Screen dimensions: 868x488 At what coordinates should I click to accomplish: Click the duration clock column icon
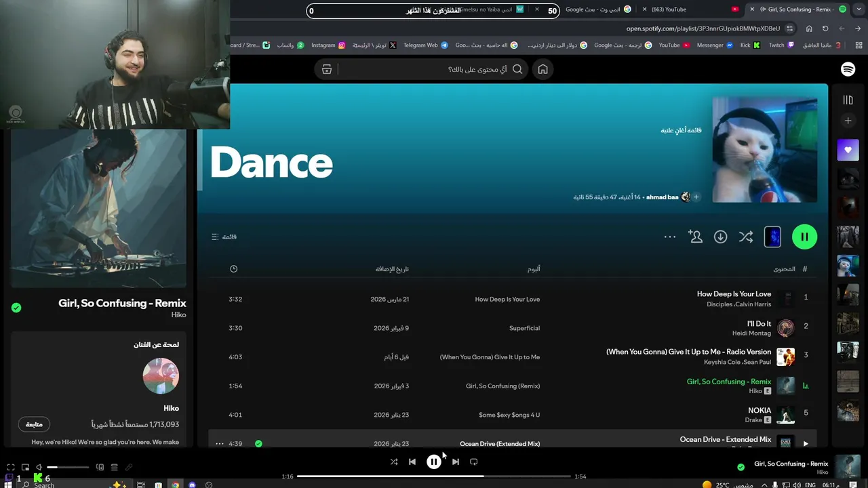pyautogui.click(x=233, y=269)
